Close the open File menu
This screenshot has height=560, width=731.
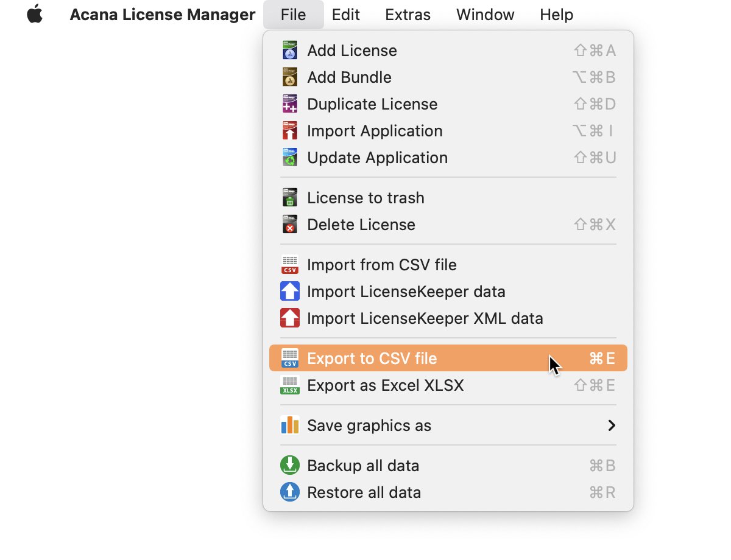(x=294, y=15)
